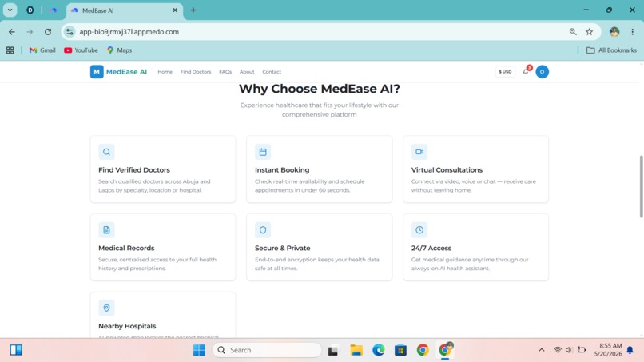
Task: Open the Maps bookmark
Action: [x=120, y=50]
